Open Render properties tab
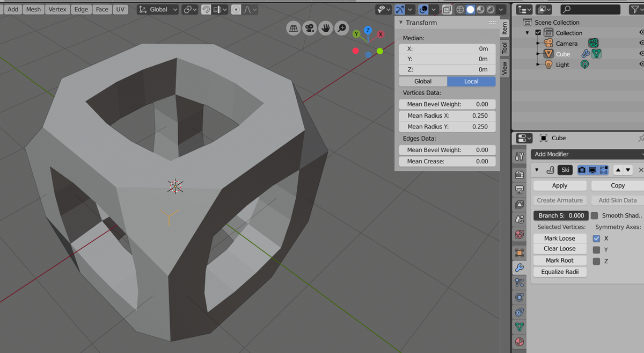644x353 pixels. [519, 175]
